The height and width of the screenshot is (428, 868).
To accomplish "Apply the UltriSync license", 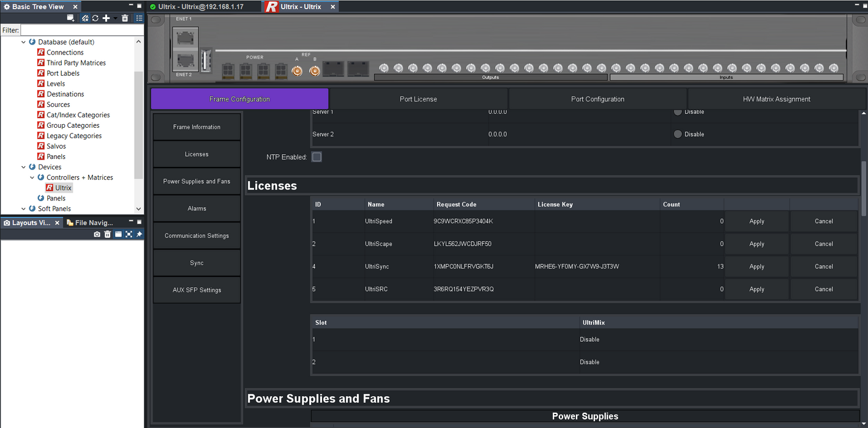I will (757, 267).
